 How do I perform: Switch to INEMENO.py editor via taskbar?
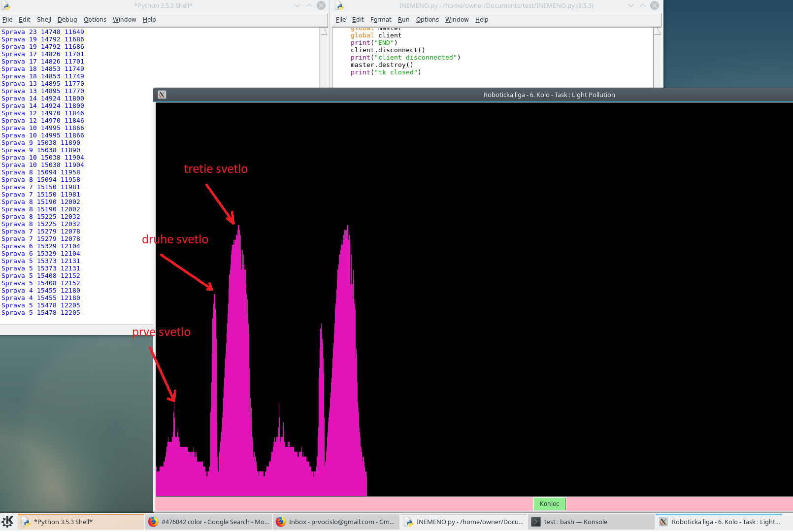tap(463, 522)
